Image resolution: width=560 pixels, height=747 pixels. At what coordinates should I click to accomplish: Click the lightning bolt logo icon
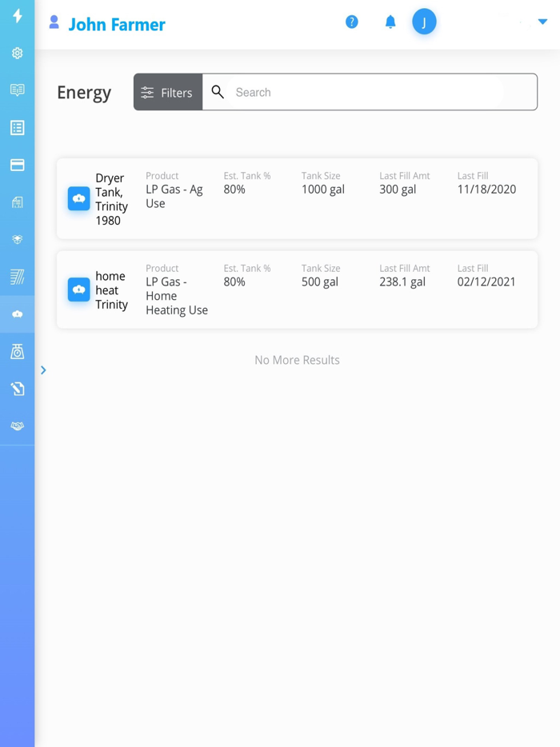pos(18,15)
